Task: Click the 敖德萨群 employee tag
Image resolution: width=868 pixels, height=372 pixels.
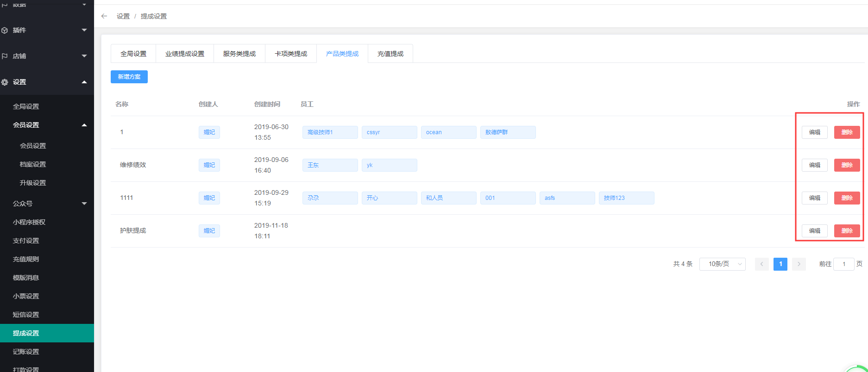Action: [x=508, y=132]
